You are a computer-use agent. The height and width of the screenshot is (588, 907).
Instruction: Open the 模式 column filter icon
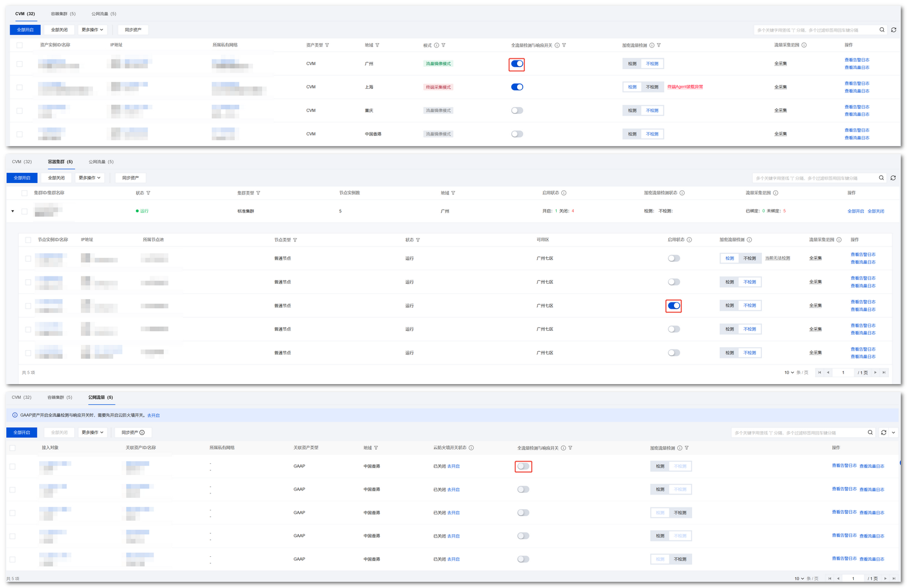click(443, 45)
